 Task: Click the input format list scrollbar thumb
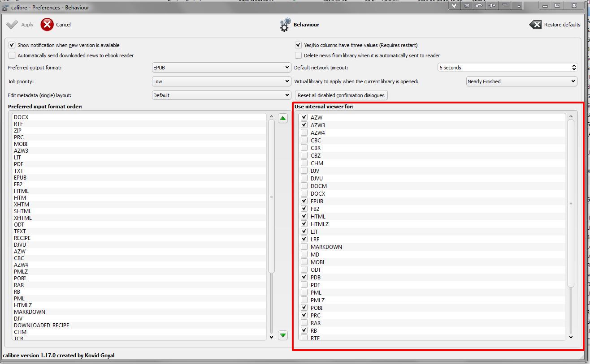coord(271,196)
